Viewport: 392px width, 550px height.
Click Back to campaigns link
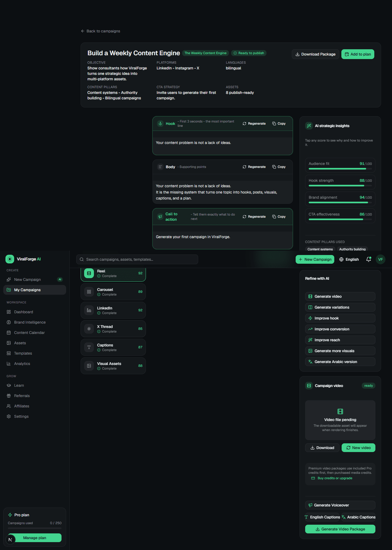pos(100,31)
